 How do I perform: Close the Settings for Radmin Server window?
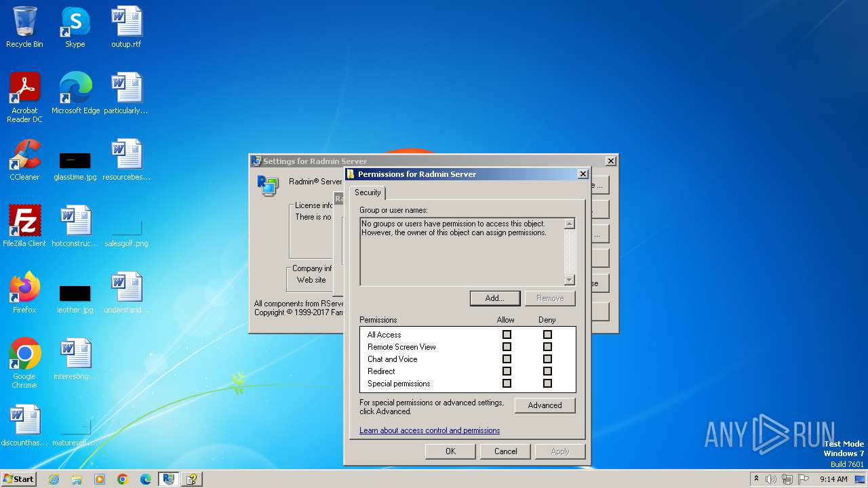610,161
